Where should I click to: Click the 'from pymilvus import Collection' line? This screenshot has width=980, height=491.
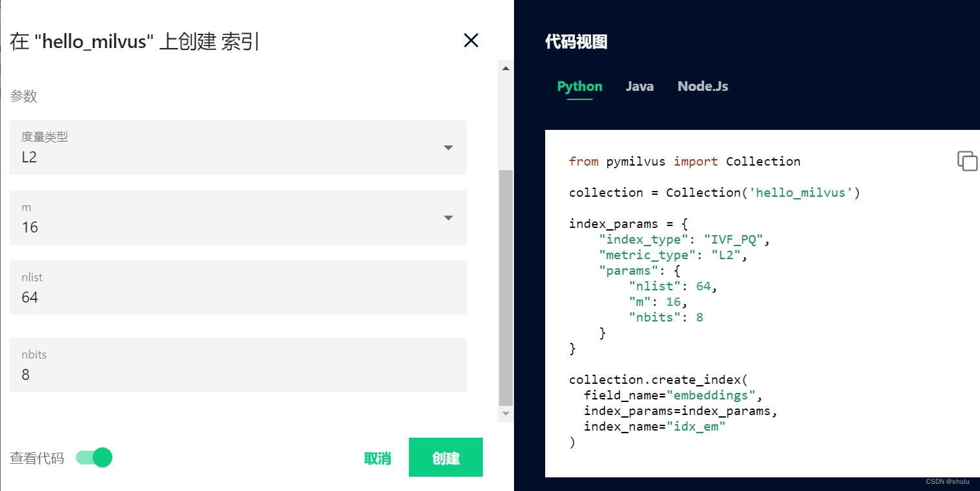click(685, 162)
